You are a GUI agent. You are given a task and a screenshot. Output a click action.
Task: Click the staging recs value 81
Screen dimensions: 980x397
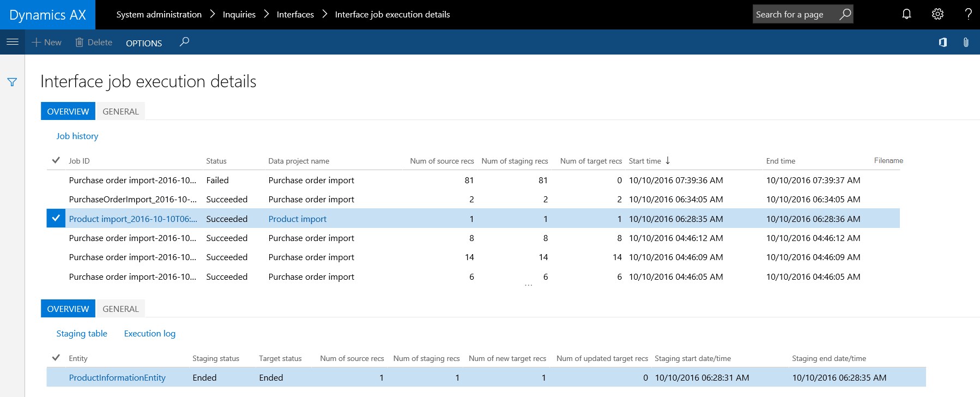click(543, 180)
